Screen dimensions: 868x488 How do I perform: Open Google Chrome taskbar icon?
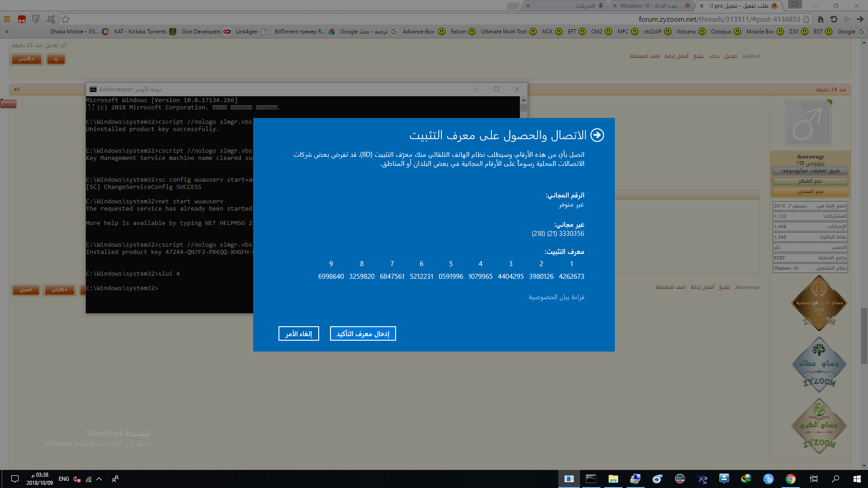(x=790, y=479)
